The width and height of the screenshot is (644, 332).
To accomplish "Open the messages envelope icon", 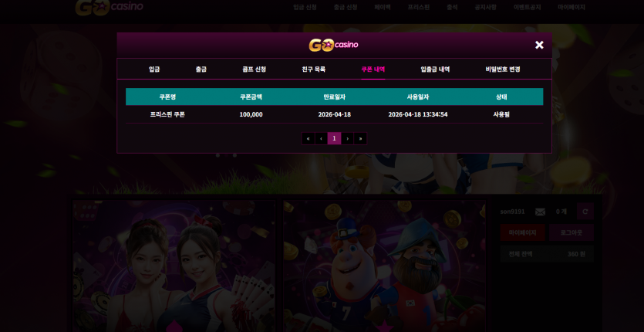I will click(540, 212).
